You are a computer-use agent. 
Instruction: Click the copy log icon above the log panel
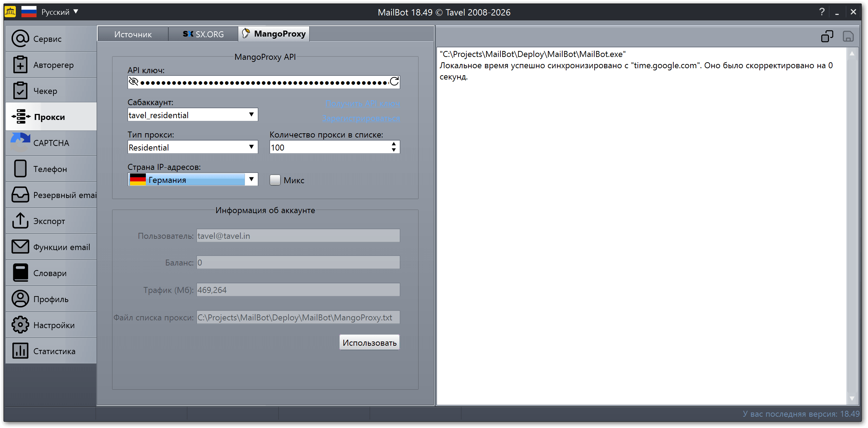tap(827, 36)
